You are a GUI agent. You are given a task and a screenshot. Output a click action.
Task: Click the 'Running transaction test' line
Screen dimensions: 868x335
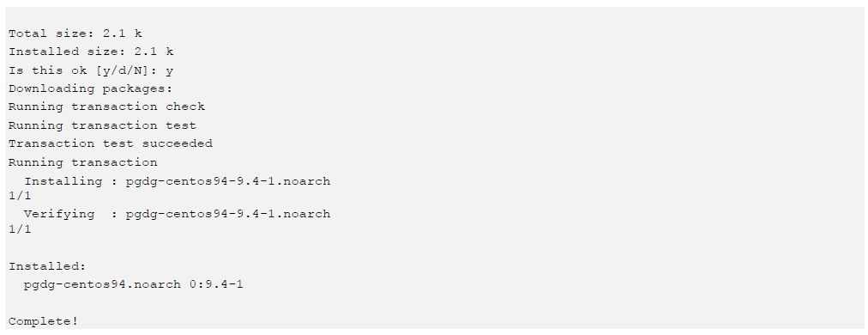click(x=102, y=125)
